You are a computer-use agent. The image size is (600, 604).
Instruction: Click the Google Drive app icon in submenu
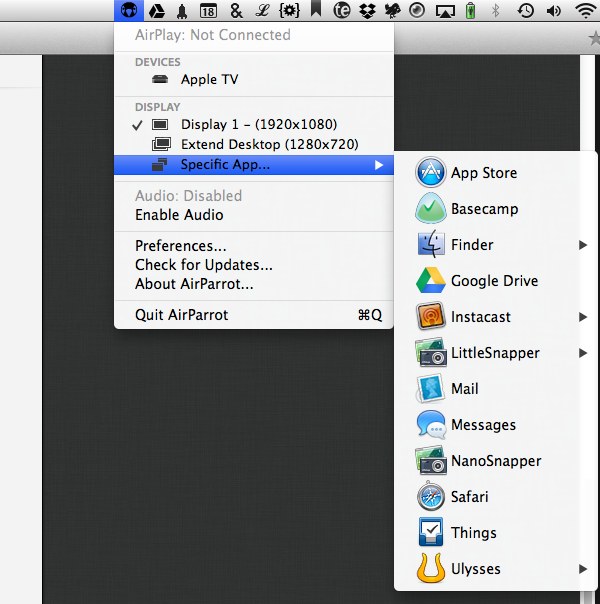[431, 280]
